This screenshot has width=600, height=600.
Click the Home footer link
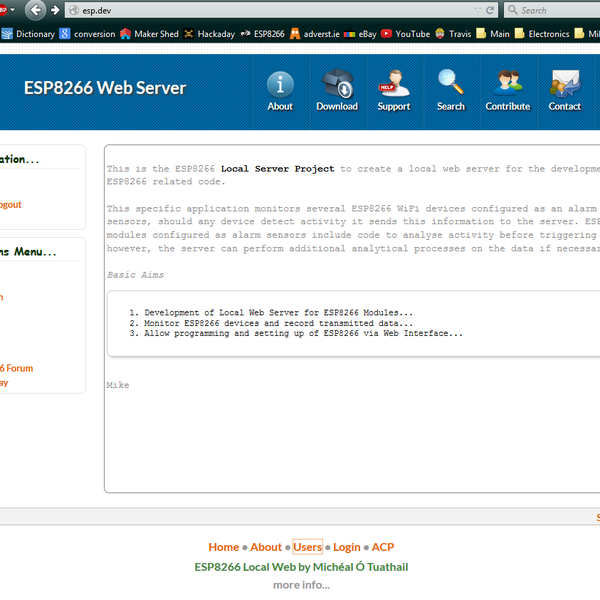(x=223, y=547)
